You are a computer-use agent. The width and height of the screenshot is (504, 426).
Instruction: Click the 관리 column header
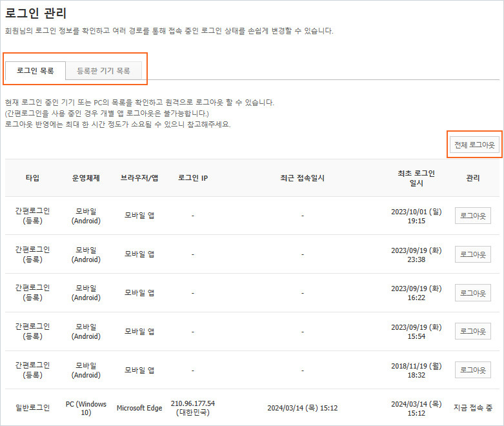coord(472,178)
